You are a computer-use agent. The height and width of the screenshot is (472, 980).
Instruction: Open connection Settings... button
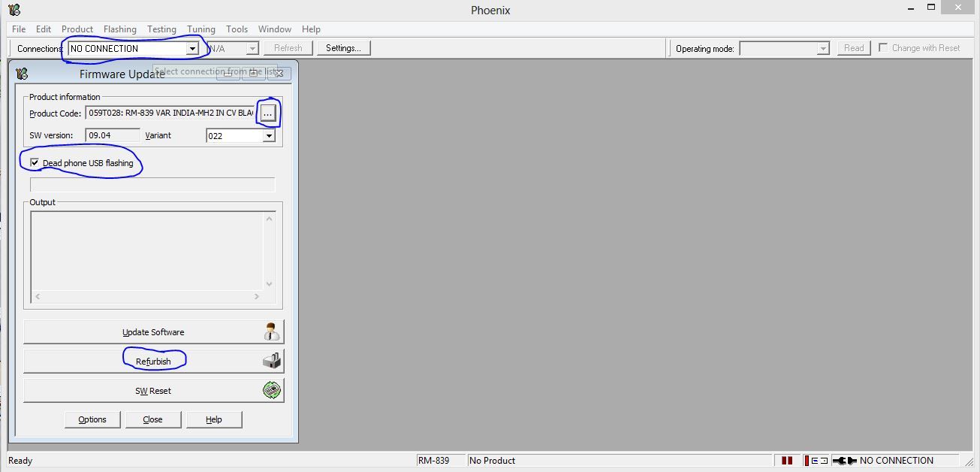pyautogui.click(x=343, y=48)
